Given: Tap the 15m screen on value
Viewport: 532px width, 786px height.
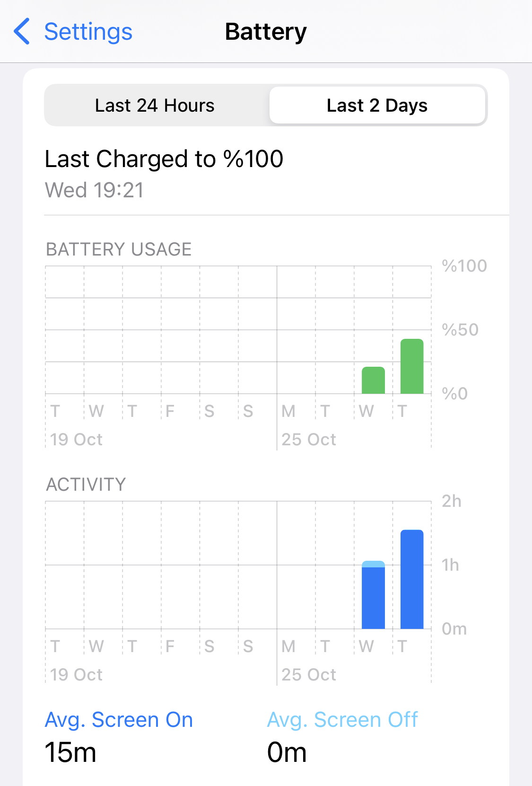Looking at the screenshot, I should (70, 752).
